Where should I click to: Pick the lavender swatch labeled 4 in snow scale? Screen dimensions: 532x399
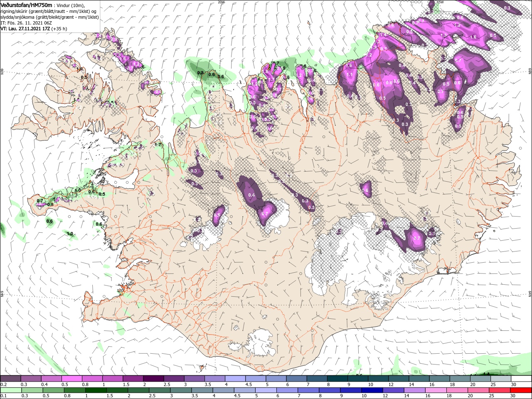pos(235,379)
